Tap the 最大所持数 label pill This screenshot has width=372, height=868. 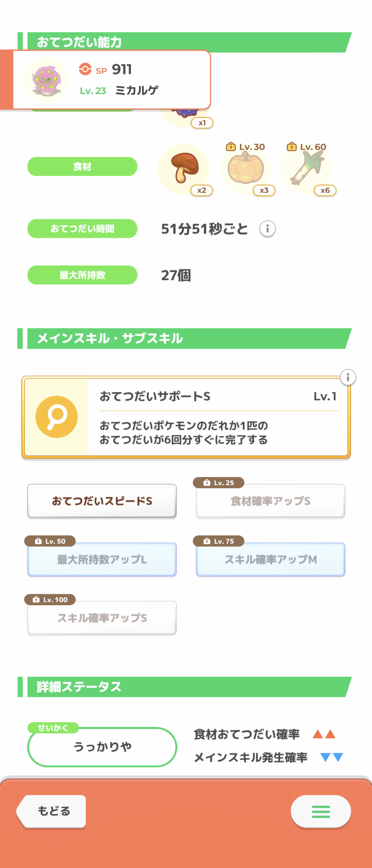[x=82, y=275]
